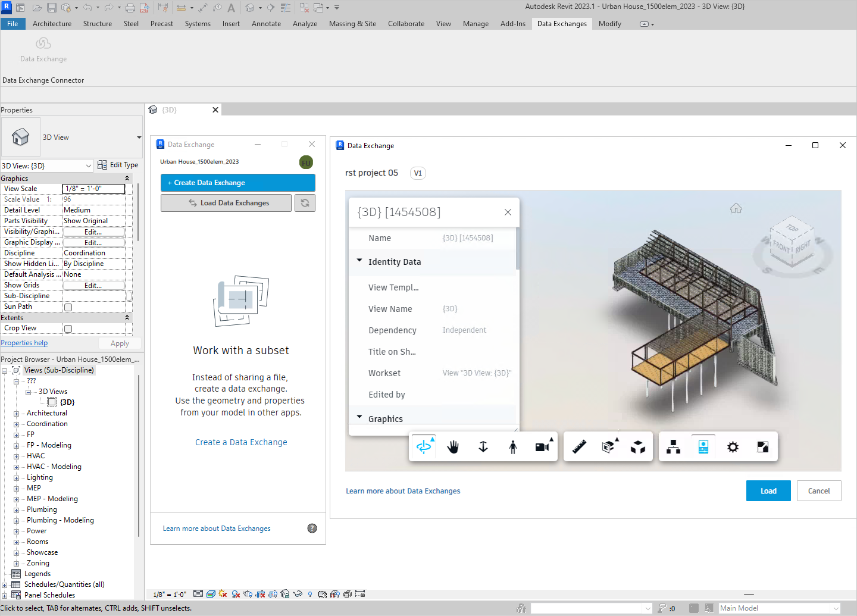Select the First Person walk tool

[513, 446]
